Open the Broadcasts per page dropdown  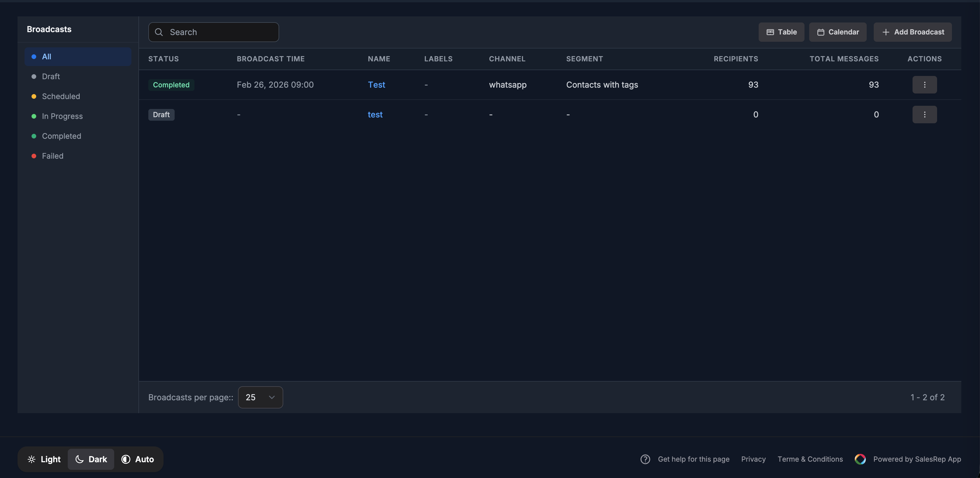(260, 397)
